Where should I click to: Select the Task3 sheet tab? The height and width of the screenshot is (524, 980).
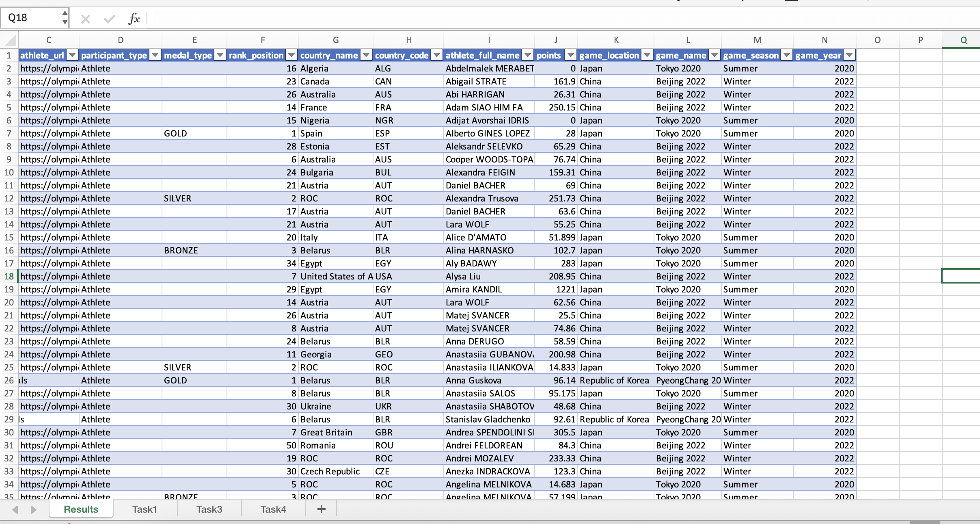pyautogui.click(x=209, y=509)
